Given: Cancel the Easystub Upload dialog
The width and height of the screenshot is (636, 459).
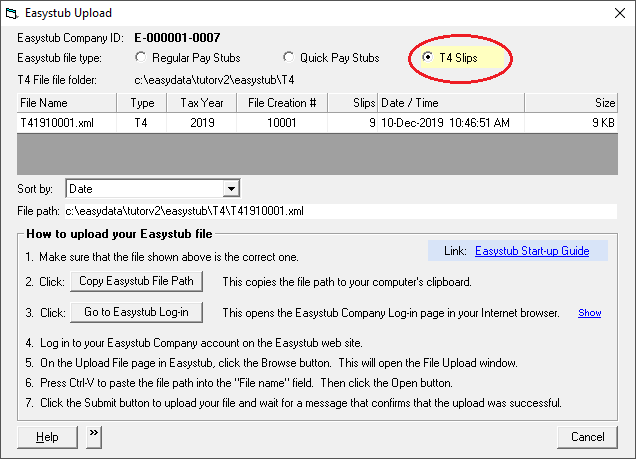Looking at the screenshot, I should tap(587, 437).
